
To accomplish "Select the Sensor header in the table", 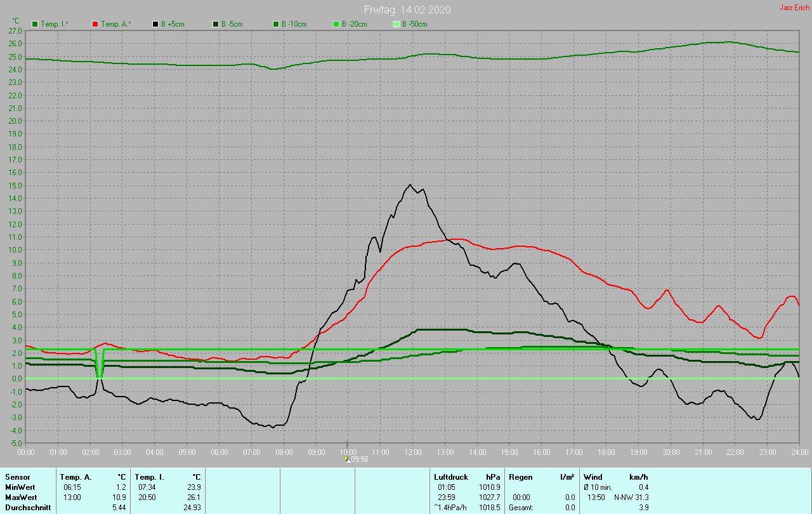I will pos(17,477).
